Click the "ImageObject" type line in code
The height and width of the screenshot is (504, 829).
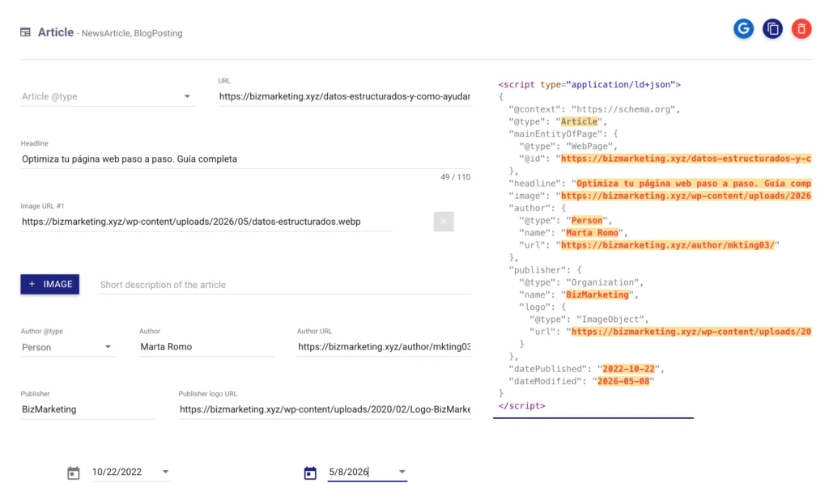click(589, 319)
